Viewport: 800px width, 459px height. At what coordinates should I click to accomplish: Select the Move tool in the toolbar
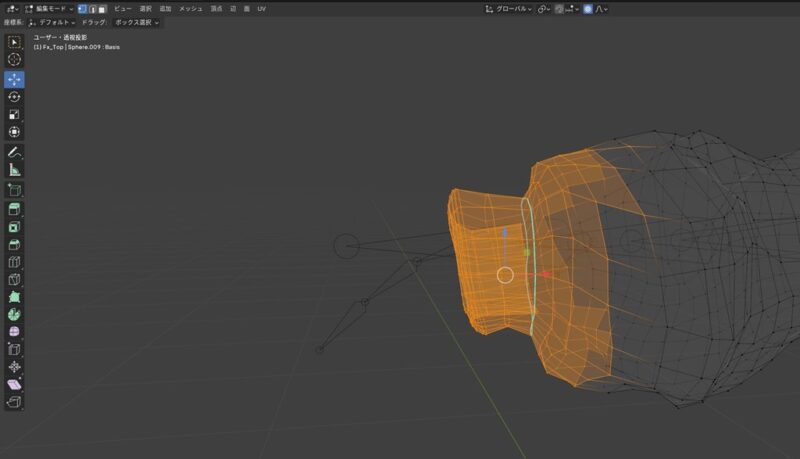point(14,78)
